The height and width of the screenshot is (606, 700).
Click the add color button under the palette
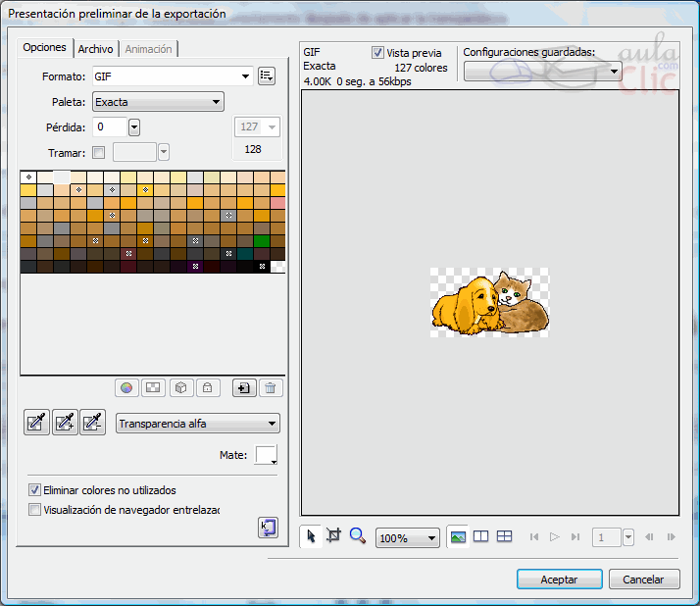point(243,387)
